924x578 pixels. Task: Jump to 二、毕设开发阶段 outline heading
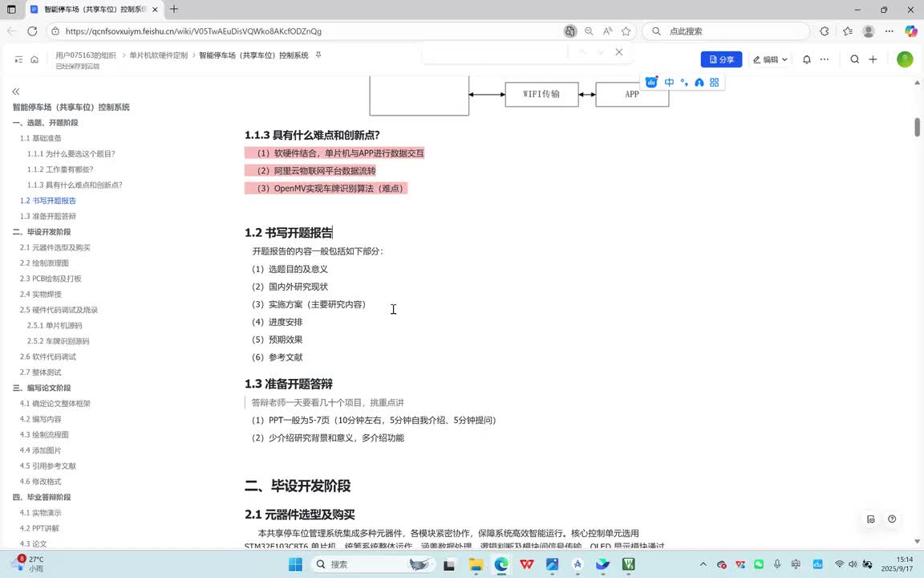[x=41, y=232]
